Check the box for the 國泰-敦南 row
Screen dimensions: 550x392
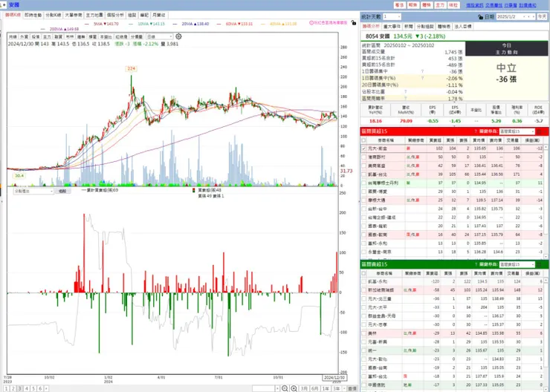(363, 235)
